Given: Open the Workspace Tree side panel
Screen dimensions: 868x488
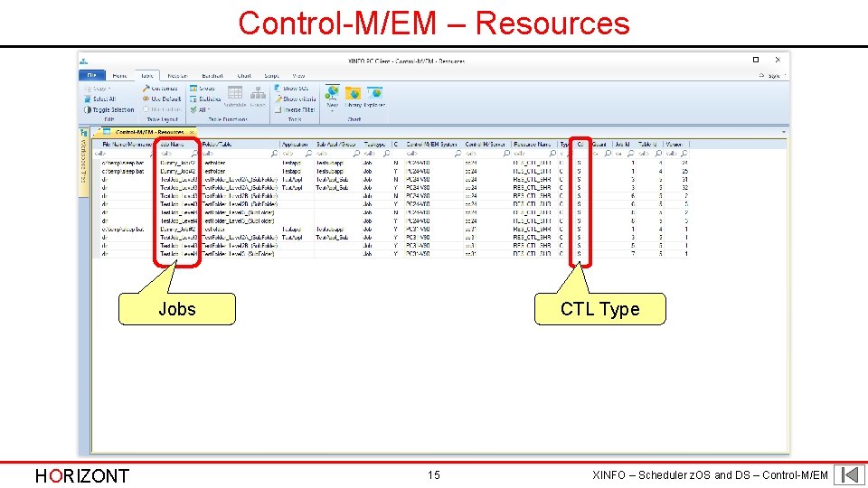Looking at the screenshot, I should 83,162.
